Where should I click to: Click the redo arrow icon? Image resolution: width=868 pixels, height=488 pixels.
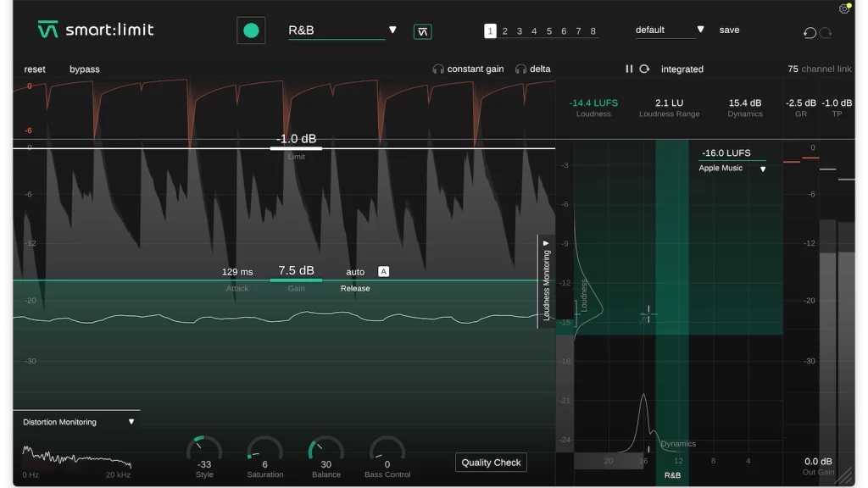click(828, 32)
